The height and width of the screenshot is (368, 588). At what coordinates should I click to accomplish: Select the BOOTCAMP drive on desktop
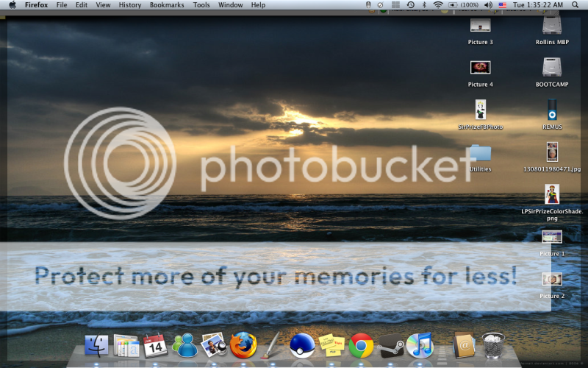552,68
